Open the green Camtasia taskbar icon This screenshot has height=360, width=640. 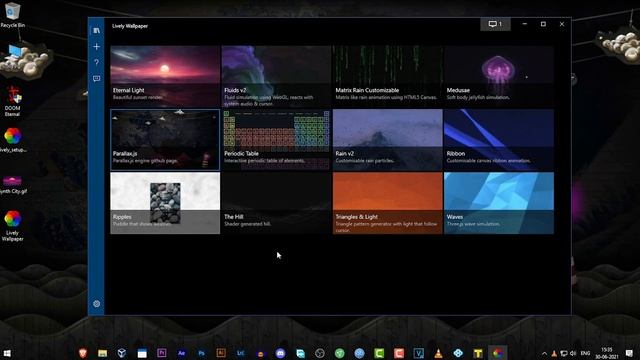point(379,353)
